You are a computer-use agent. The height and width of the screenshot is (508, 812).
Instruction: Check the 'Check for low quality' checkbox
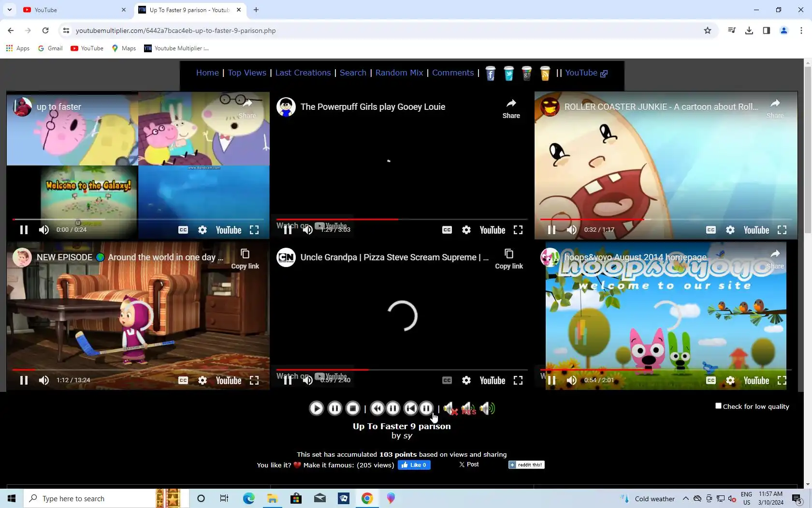point(718,406)
